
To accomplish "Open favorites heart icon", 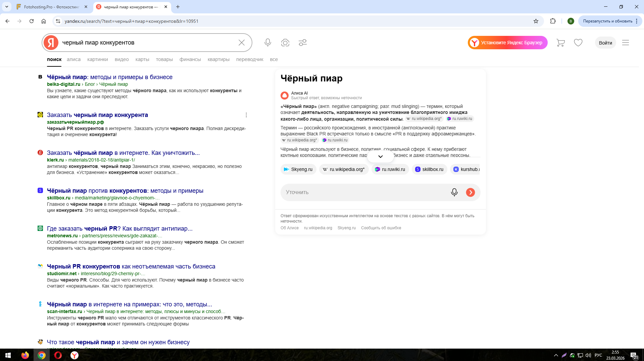I will (578, 43).
